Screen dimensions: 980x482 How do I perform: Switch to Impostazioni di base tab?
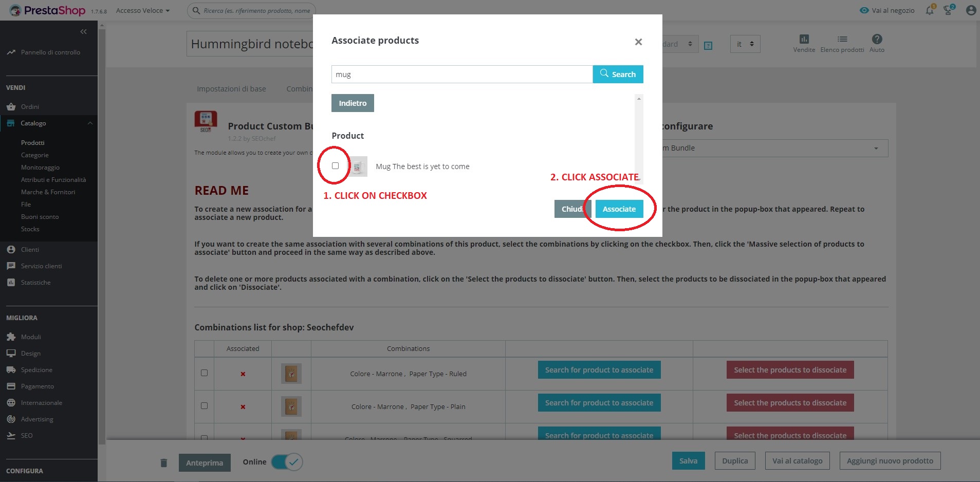click(231, 89)
